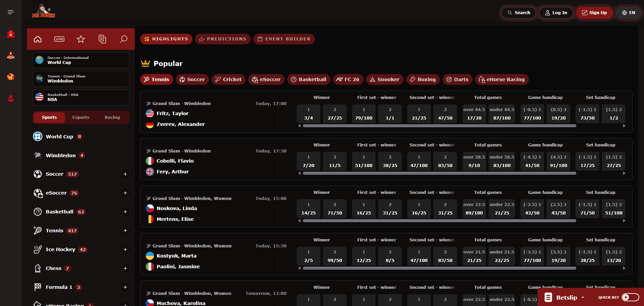Open the Event Builder tab
The width and height of the screenshot is (644, 306).
284,39
